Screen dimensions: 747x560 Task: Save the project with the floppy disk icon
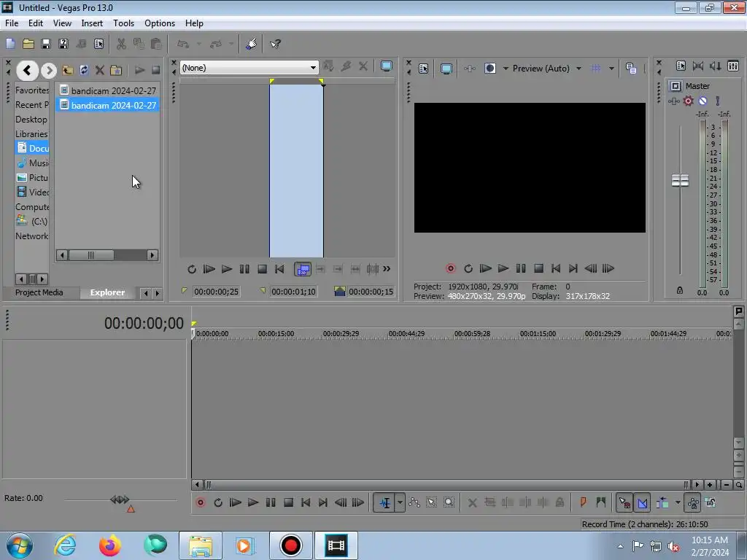point(46,44)
